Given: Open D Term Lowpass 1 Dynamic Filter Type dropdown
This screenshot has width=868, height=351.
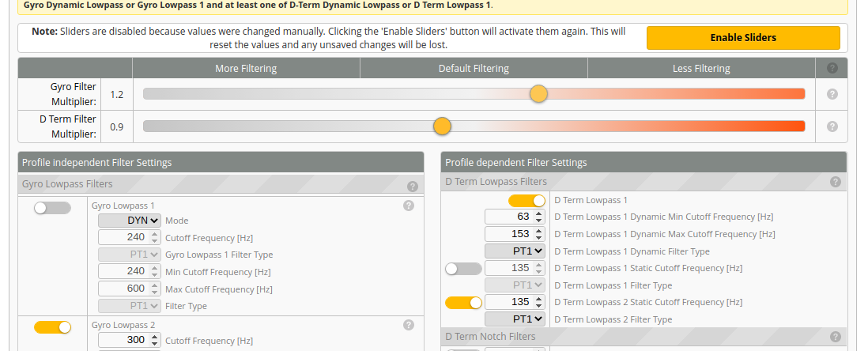Looking at the screenshot, I should click(515, 251).
